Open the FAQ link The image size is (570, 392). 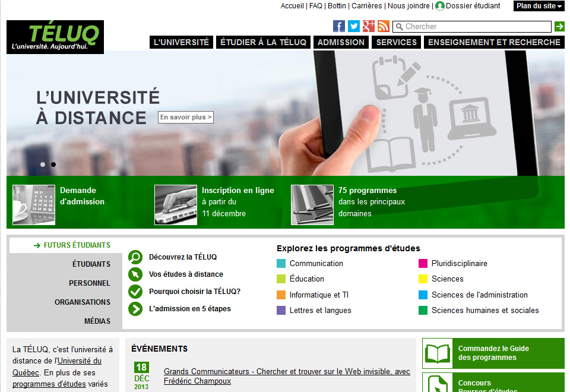315,6
